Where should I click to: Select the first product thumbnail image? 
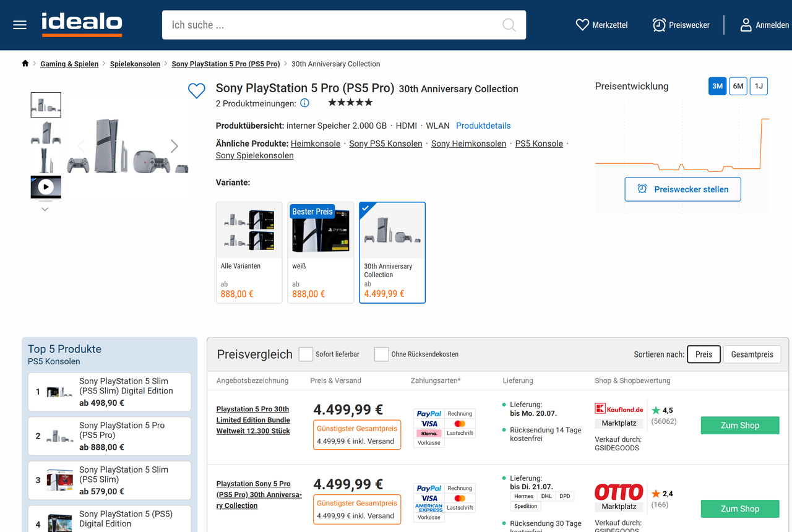46,105
